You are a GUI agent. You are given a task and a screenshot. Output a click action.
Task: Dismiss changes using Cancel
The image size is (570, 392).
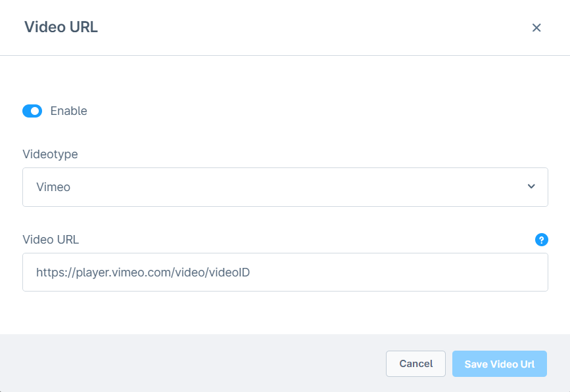click(x=416, y=363)
